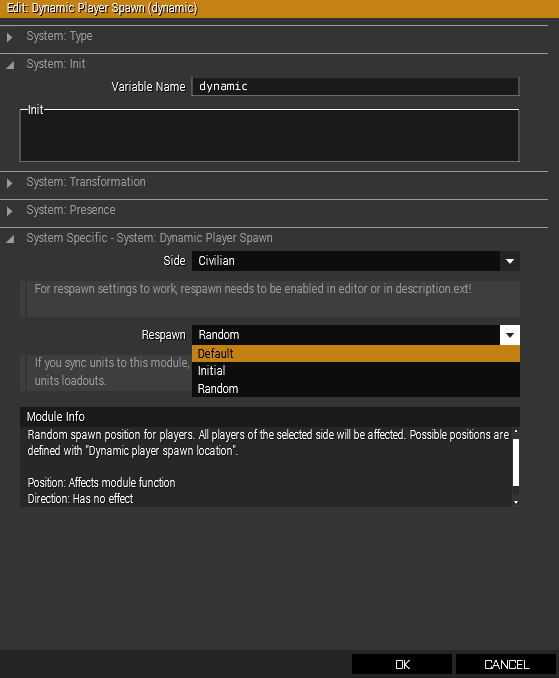Click the Respawn combo box showing Random
The height and width of the screenshot is (678, 559).
346,335
